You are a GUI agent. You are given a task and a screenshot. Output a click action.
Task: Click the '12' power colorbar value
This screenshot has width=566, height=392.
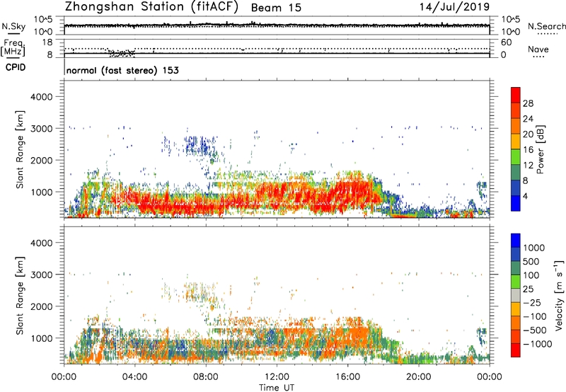528,165
